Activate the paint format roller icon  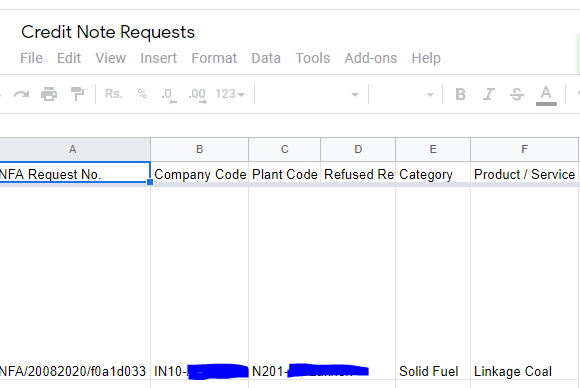point(77,94)
